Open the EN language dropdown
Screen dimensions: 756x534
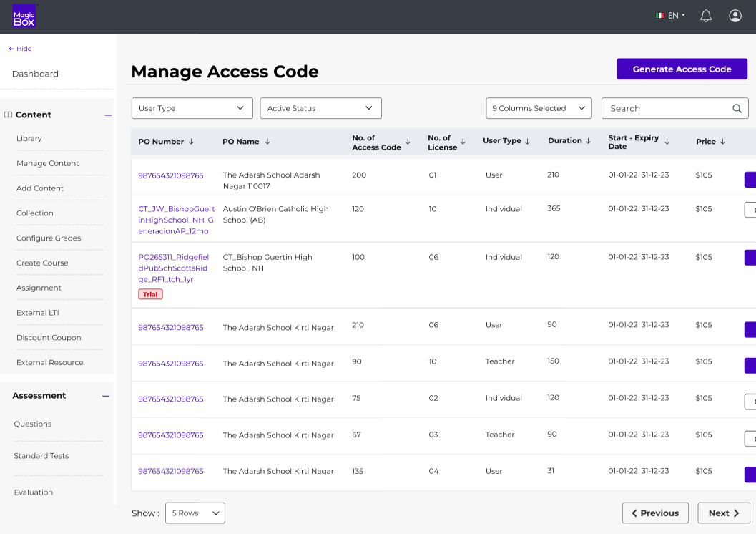[x=677, y=16]
